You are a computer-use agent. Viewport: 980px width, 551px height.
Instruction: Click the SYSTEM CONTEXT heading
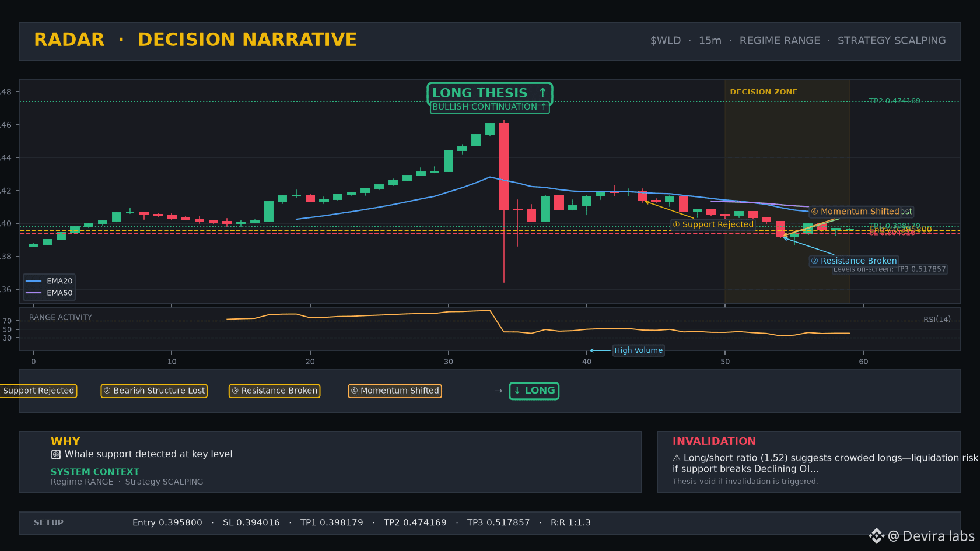[95, 472]
